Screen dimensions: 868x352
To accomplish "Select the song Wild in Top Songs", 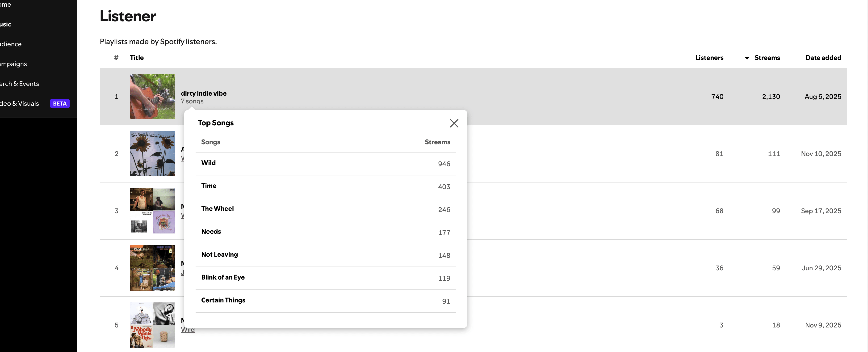I will click(326, 164).
